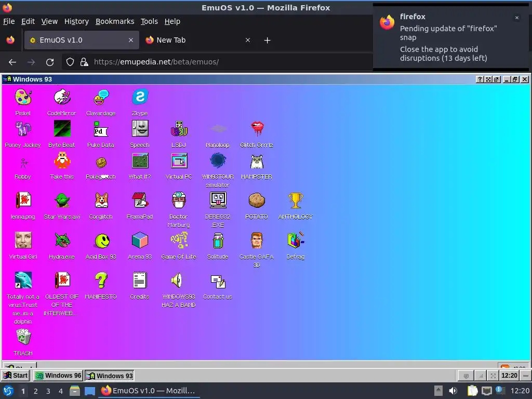The height and width of the screenshot is (399, 532).
Task: Open the Puke Data icon
Action: click(x=101, y=129)
